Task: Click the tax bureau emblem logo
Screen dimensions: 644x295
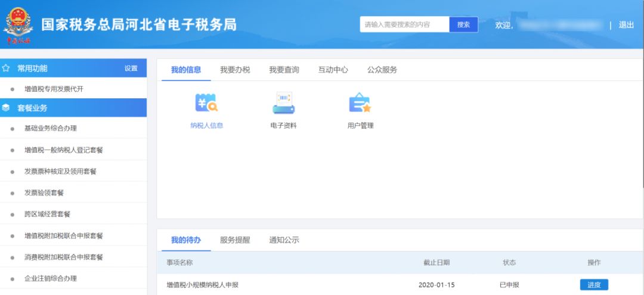Action: 19,26
